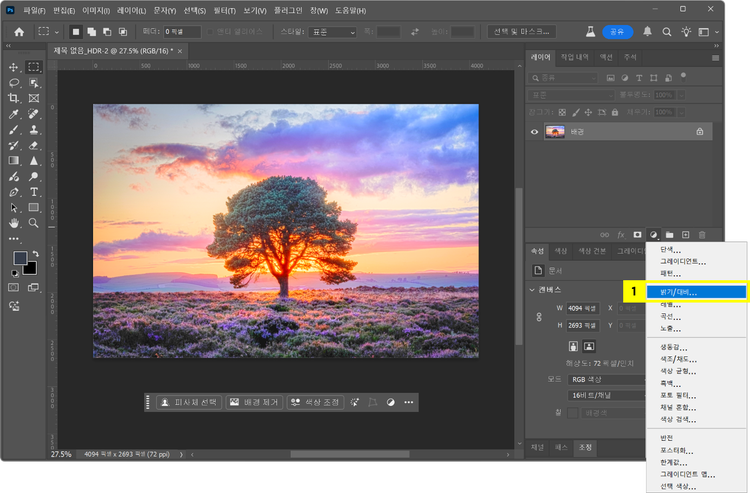
Task: Select the Hand tool
Action: pos(14,223)
